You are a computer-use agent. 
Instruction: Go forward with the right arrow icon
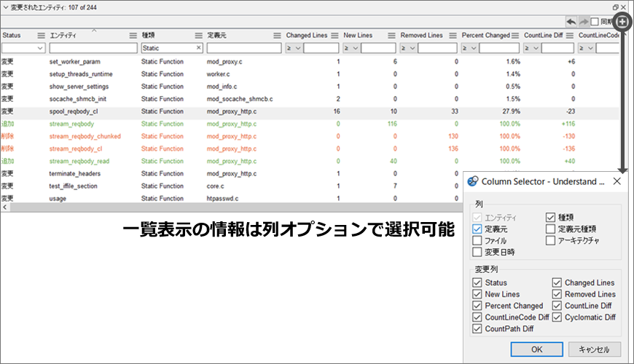pos(584,22)
